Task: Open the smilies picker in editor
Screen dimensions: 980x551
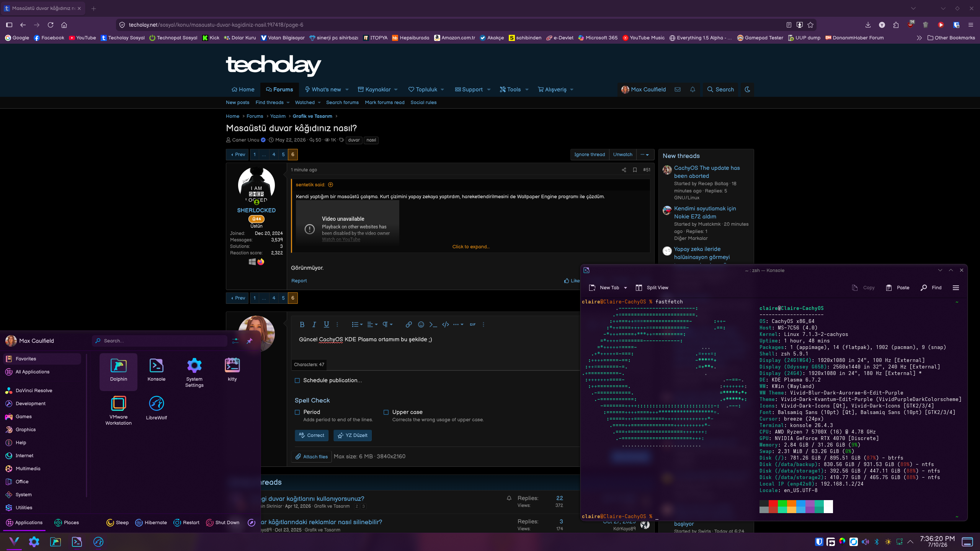Action: [x=421, y=324]
